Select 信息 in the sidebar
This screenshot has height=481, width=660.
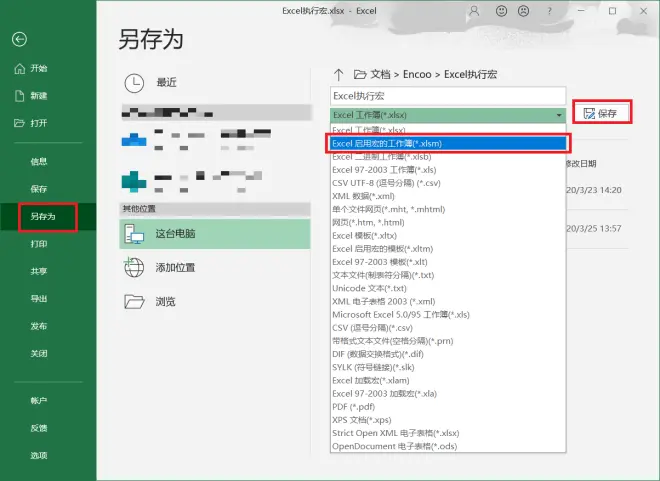(x=39, y=161)
